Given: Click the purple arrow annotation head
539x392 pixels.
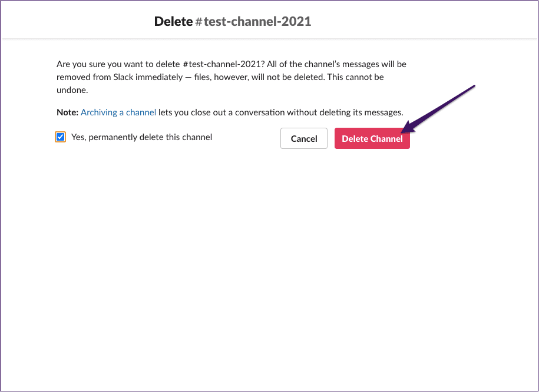Looking at the screenshot, I should pyautogui.click(x=408, y=127).
